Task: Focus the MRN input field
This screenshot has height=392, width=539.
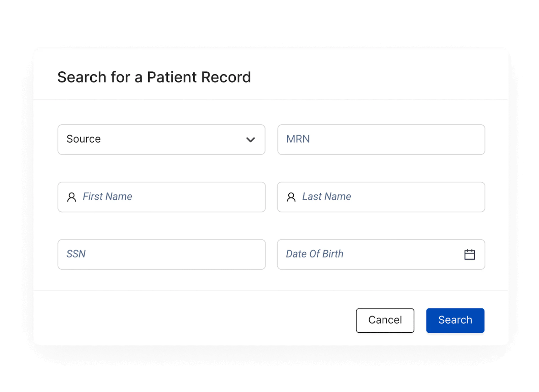Action: tap(381, 140)
